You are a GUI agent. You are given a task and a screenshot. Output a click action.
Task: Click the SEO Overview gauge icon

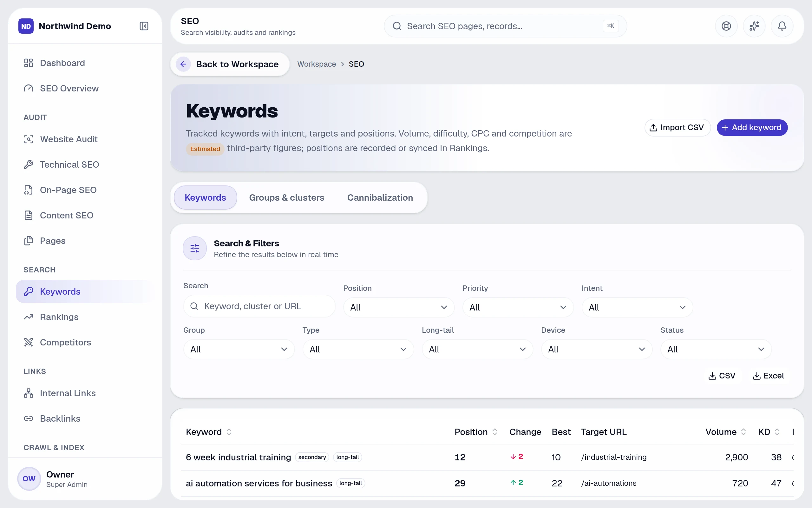pyautogui.click(x=29, y=88)
